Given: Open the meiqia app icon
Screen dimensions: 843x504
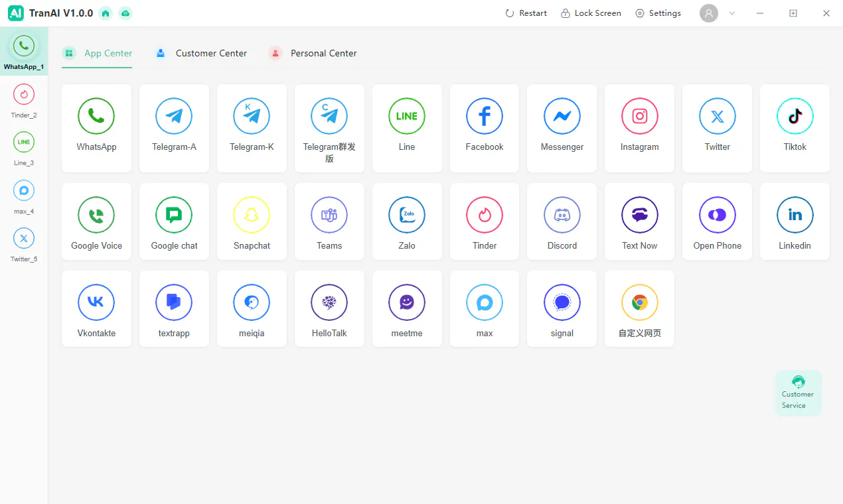Looking at the screenshot, I should coord(252,303).
